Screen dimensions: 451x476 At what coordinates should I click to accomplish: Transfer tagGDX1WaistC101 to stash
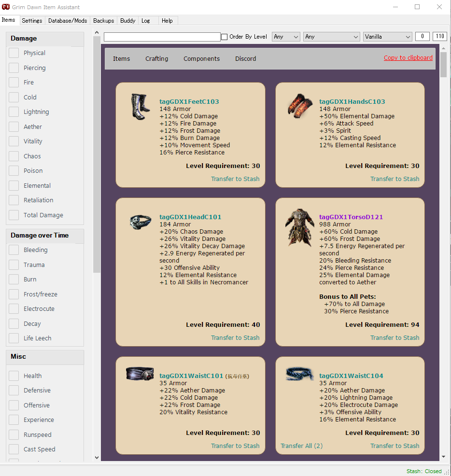(235, 446)
